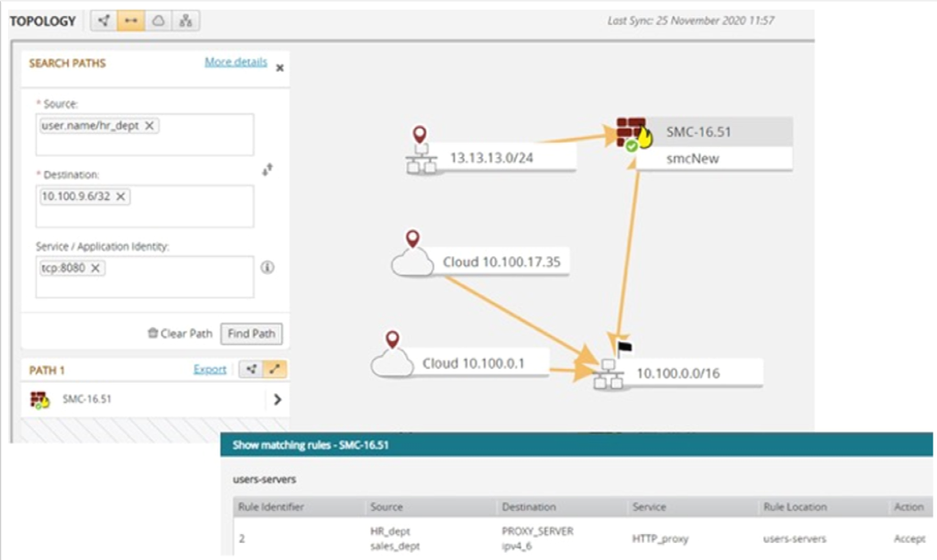Toggle the graph view in PATH 1 header
The image size is (937, 560).
click(x=253, y=369)
